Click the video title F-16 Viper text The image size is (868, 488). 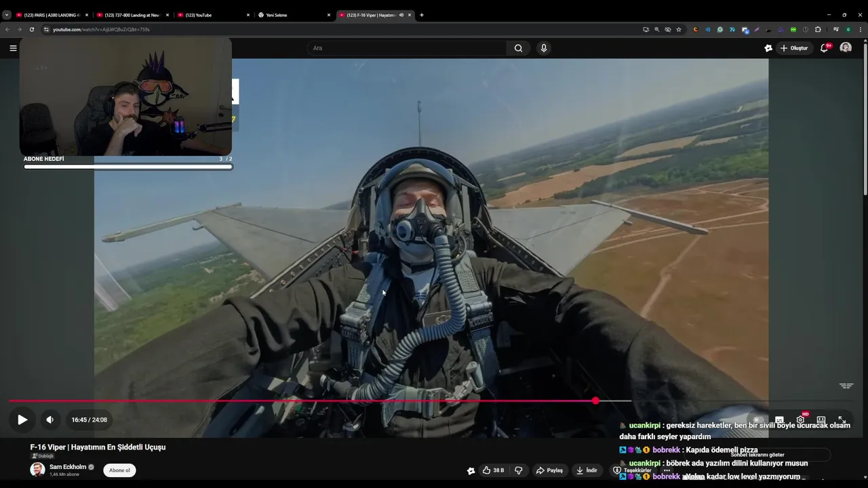pos(98,447)
